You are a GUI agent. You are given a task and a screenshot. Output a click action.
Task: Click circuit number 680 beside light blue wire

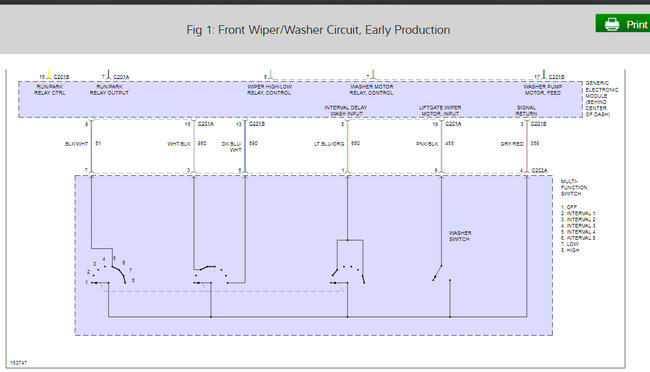click(356, 143)
